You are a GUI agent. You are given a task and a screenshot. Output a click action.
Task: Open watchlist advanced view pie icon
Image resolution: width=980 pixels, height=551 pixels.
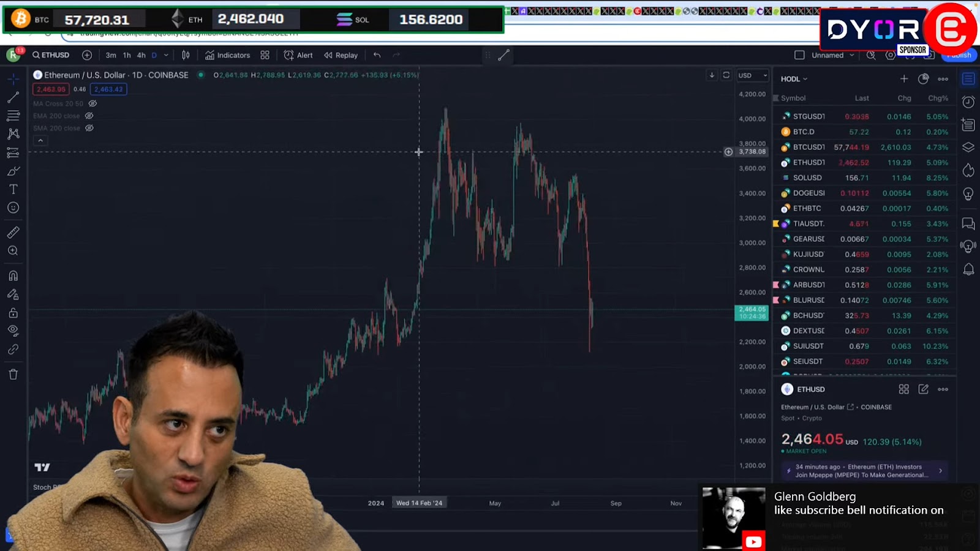click(924, 78)
